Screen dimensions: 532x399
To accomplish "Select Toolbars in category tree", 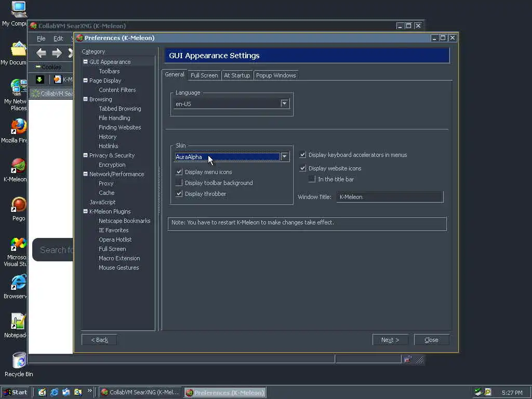I will point(109,71).
